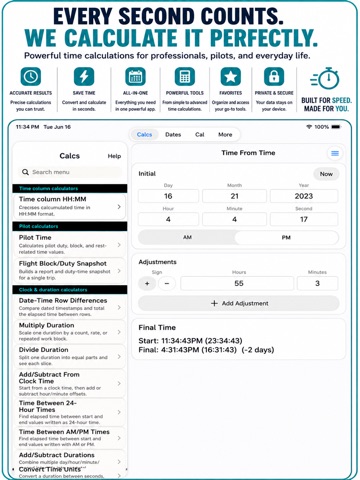Click the Favorites star icon

pos(231,76)
